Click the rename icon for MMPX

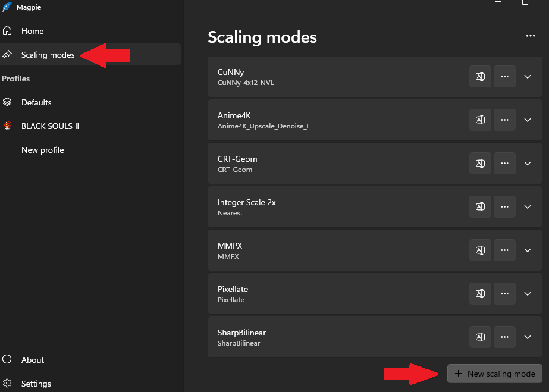[480, 250]
